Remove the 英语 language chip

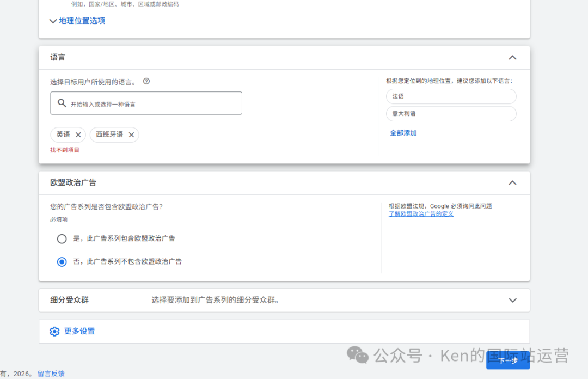(78, 135)
